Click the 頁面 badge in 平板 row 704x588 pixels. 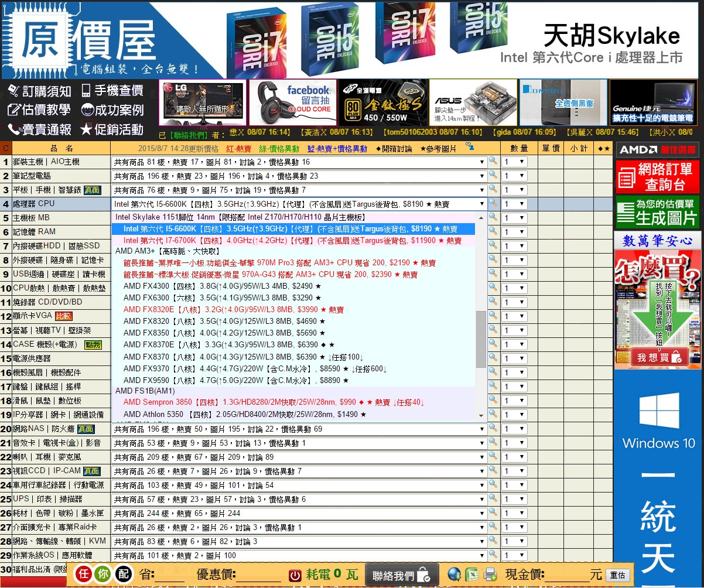(x=92, y=190)
